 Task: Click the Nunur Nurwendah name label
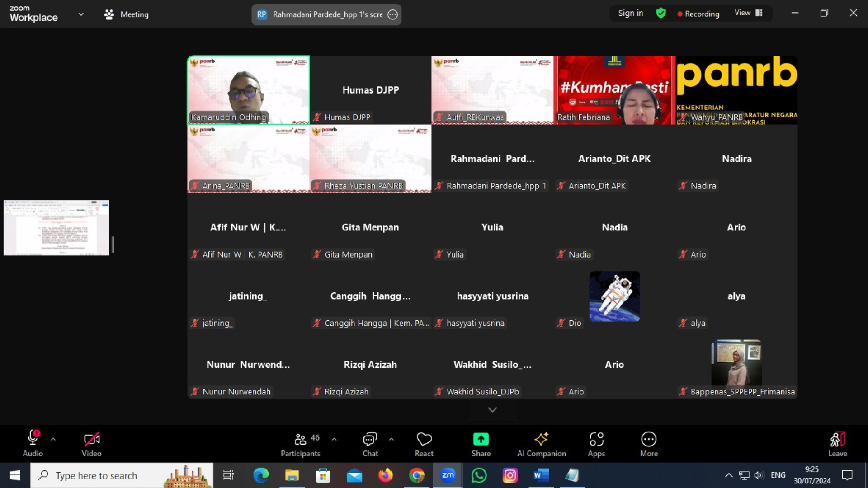pos(236,392)
